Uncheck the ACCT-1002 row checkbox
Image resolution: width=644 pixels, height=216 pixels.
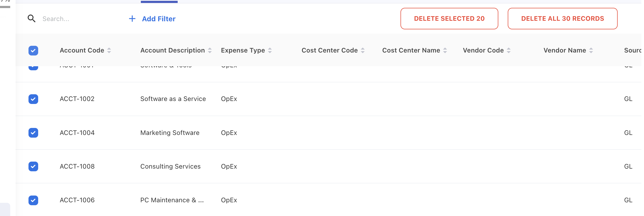33,99
